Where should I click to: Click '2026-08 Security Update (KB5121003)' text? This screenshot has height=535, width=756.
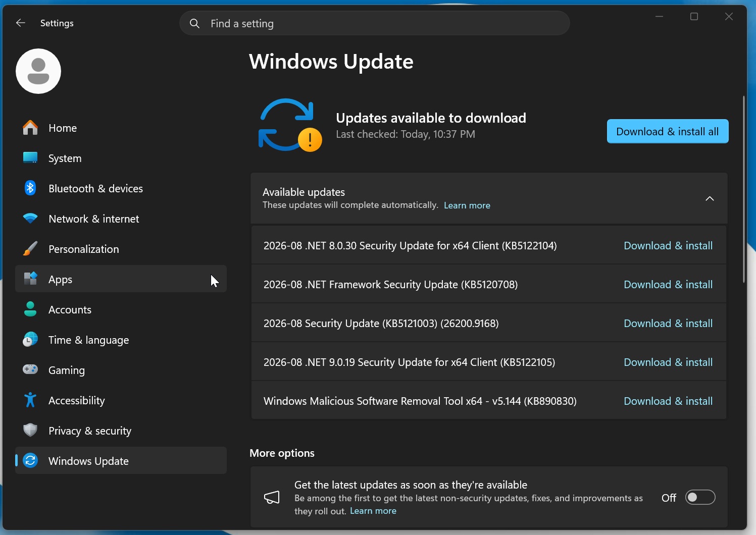[381, 324]
